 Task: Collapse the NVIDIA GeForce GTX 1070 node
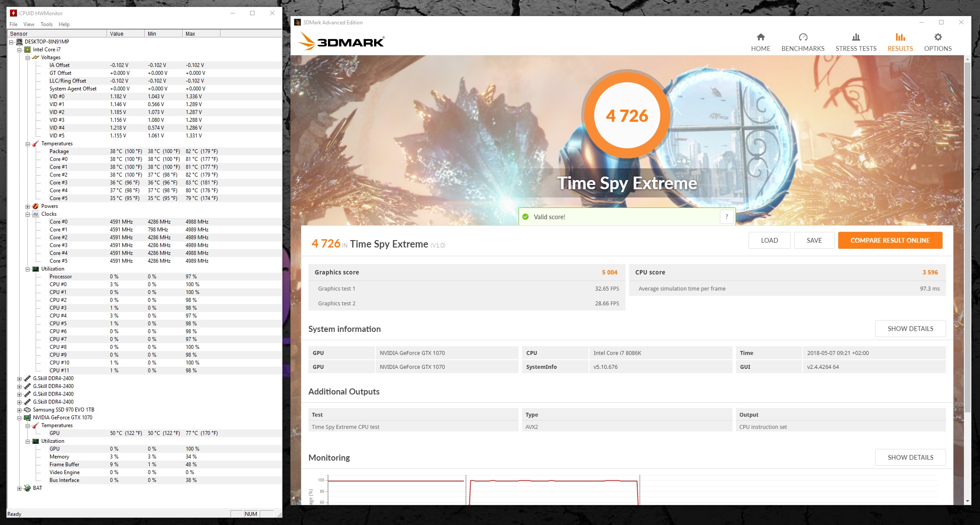pyautogui.click(x=19, y=418)
